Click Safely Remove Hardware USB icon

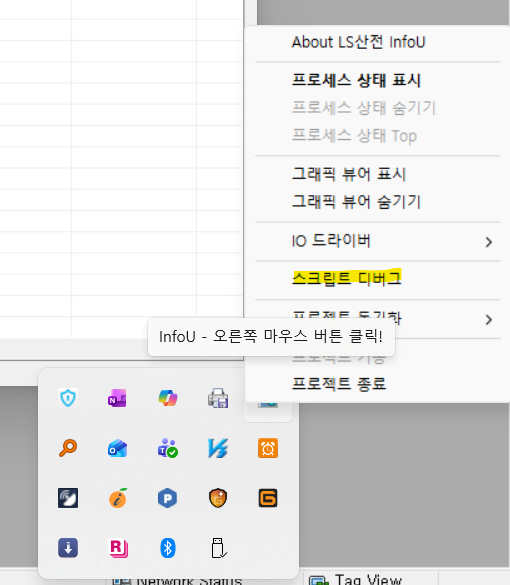pos(218,548)
